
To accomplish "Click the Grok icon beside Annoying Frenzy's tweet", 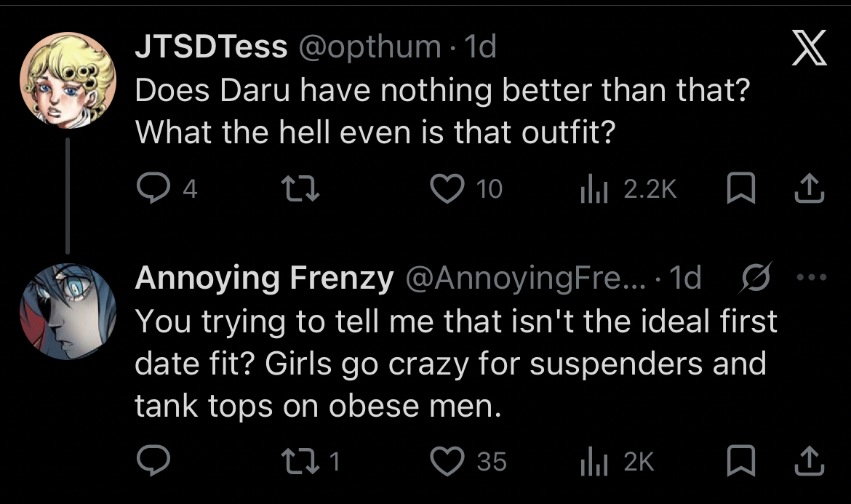I will (754, 279).
